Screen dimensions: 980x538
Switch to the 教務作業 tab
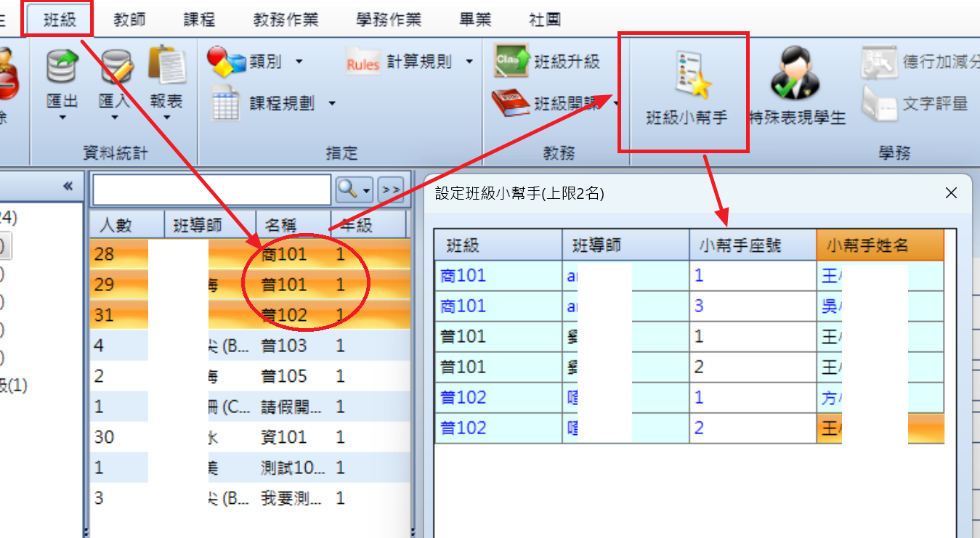click(x=286, y=20)
